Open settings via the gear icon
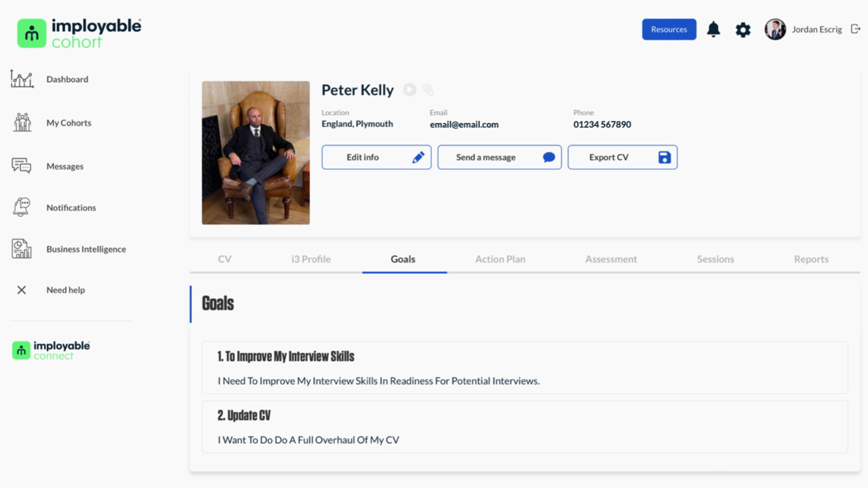868x488 pixels. coord(743,30)
